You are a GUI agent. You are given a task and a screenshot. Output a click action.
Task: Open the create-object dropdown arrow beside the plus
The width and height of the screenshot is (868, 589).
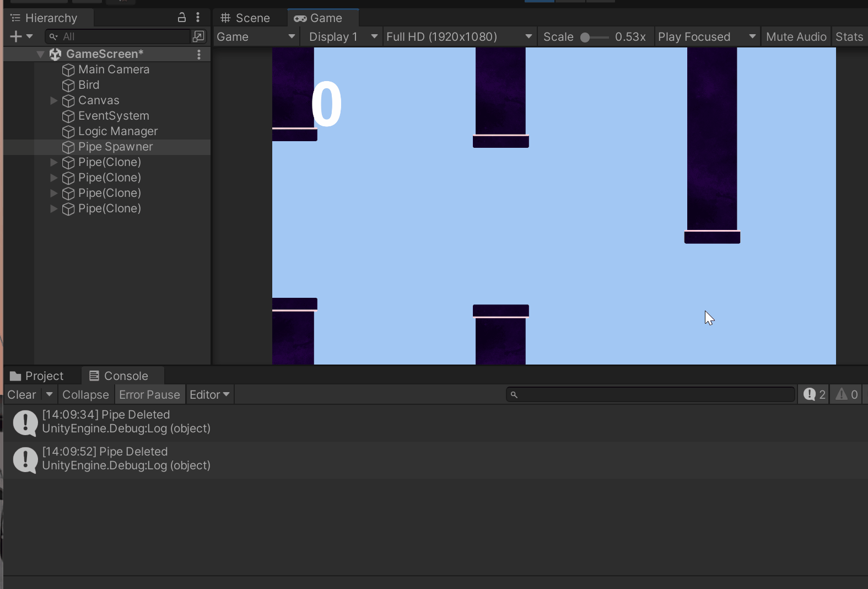(30, 36)
